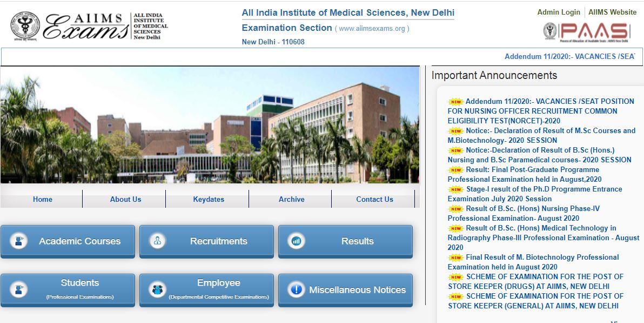
Task: Open the Admin Login link
Action: [559, 12]
